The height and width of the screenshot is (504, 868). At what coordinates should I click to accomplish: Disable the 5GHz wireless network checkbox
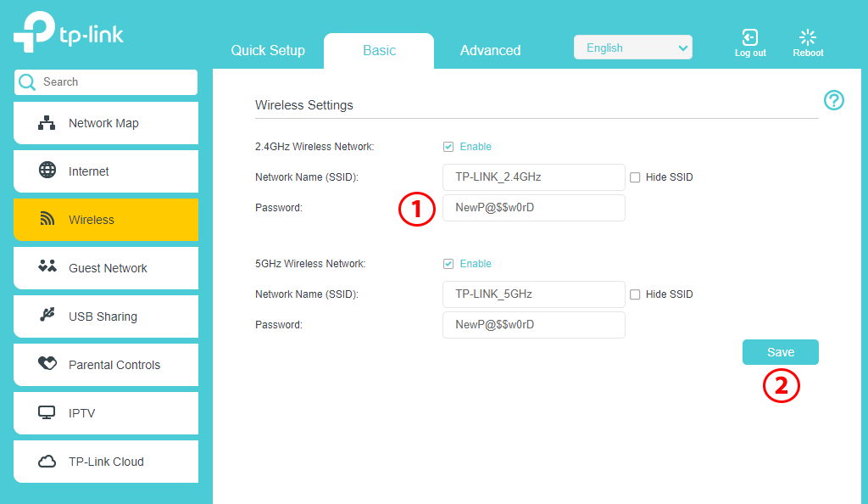448,264
